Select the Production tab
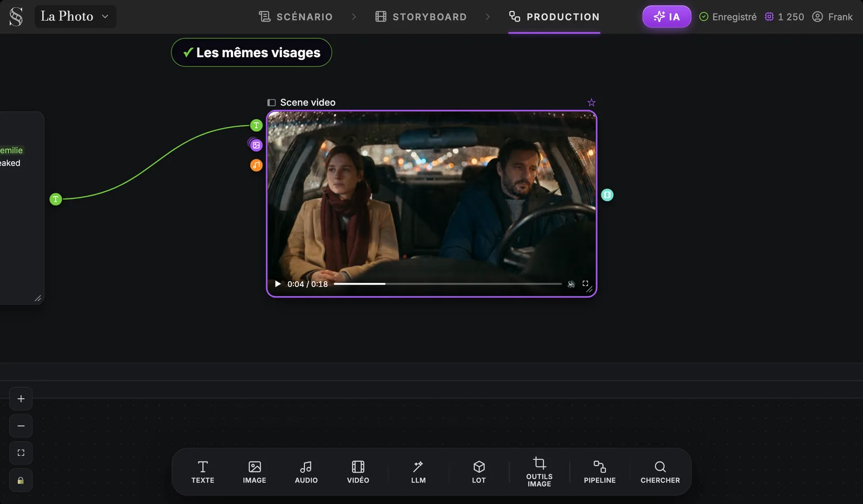863x504 pixels. pyautogui.click(x=554, y=17)
